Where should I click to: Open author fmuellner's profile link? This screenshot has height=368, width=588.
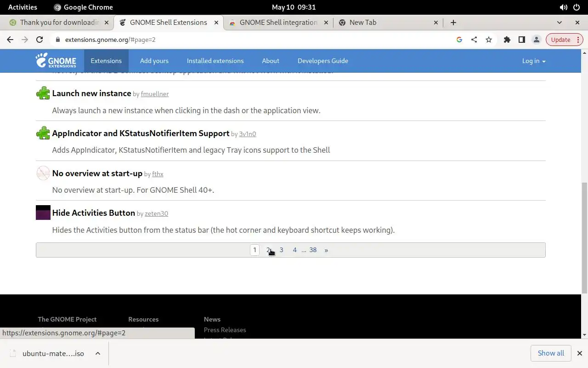point(155,94)
